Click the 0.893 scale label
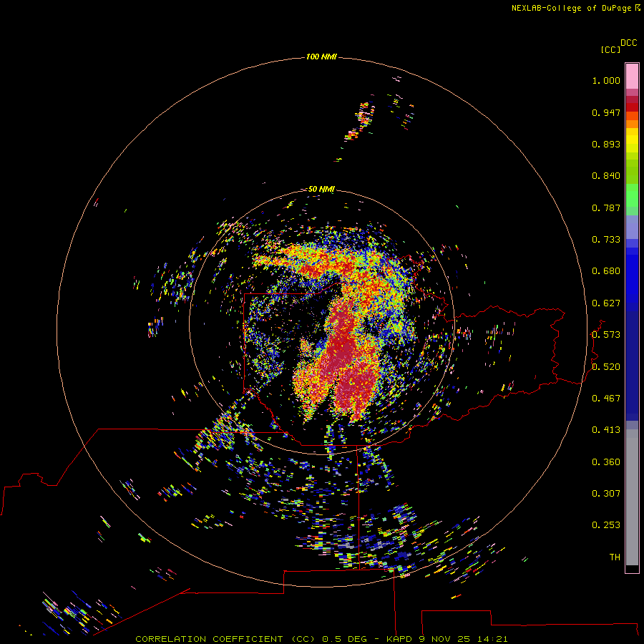644x644 pixels. tap(606, 144)
